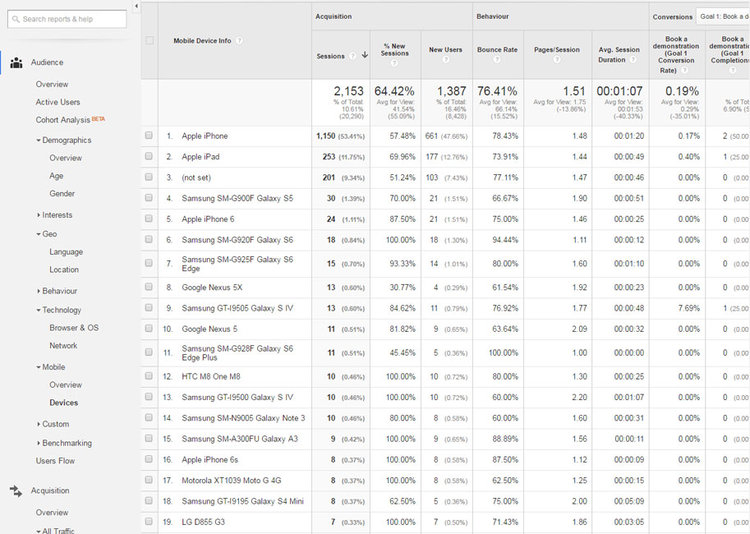Check the Samsung SM-A300FU Galaxy A3 checkbox
Image resolution: width=750 pixels, height=534 pixels.
point(149,438)
